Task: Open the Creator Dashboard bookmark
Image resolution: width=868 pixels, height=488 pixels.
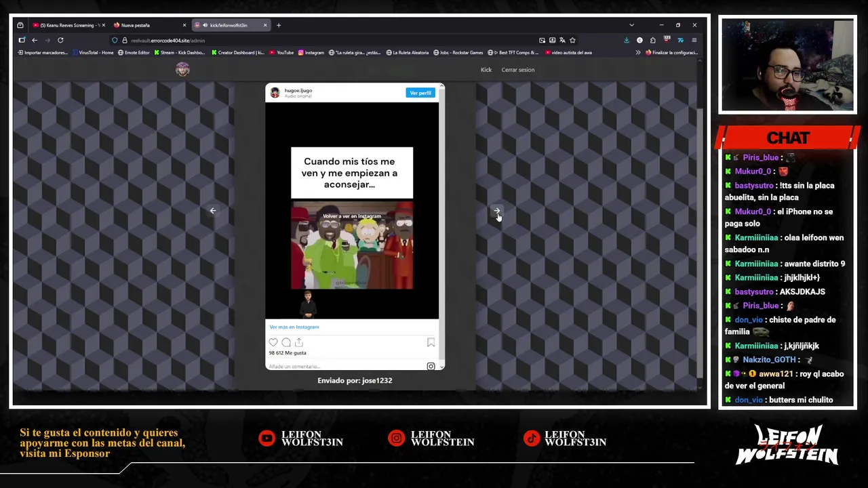Action: click(238, 52)
